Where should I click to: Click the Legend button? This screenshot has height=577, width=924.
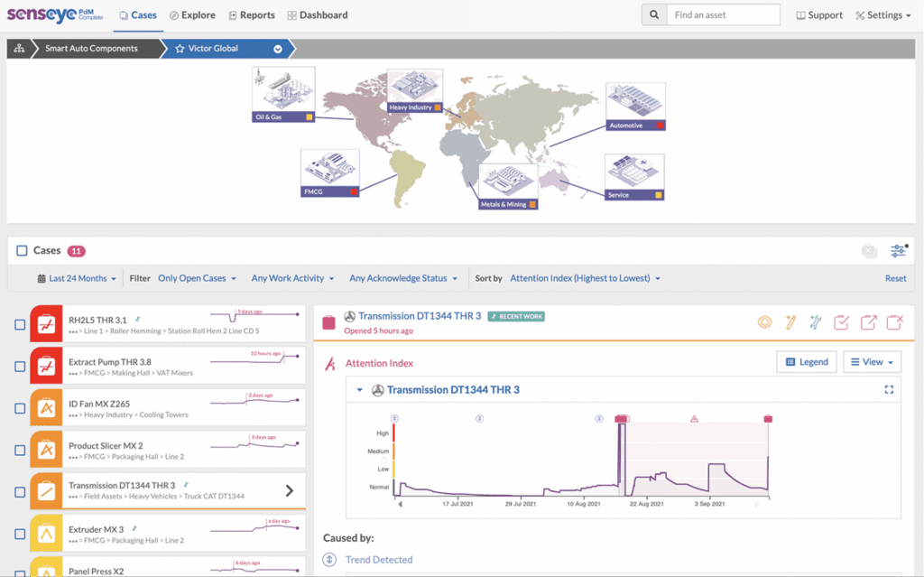coord(806,361)
